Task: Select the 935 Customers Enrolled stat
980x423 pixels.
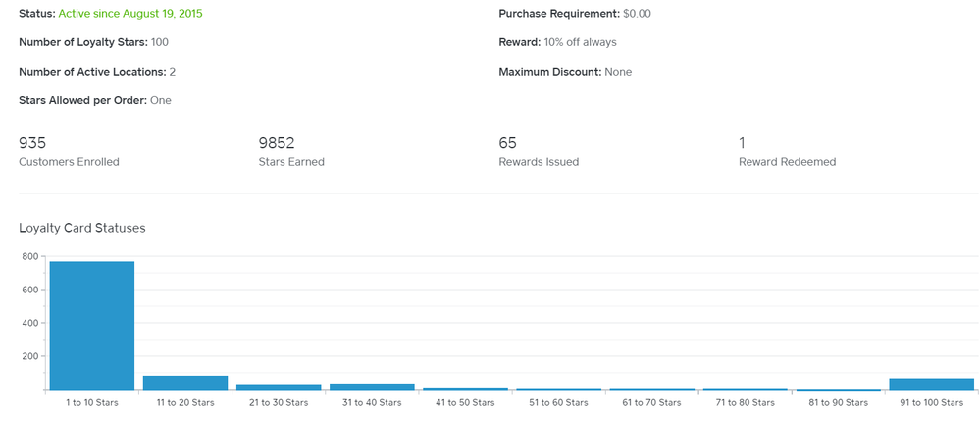Action: [69, 151]
